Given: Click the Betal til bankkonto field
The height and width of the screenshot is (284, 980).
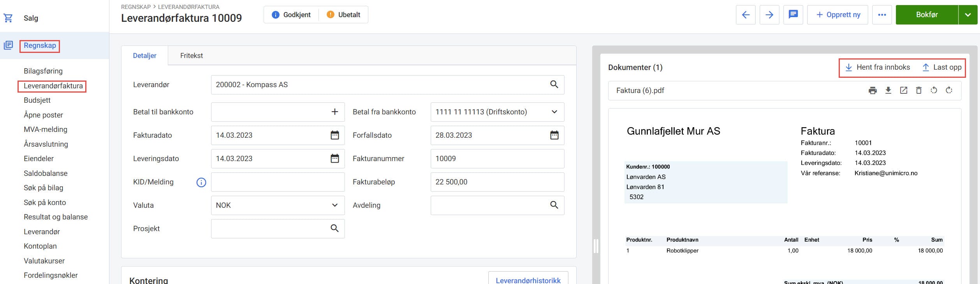Looking at the screenshot, I should click(x=278, y=112).
